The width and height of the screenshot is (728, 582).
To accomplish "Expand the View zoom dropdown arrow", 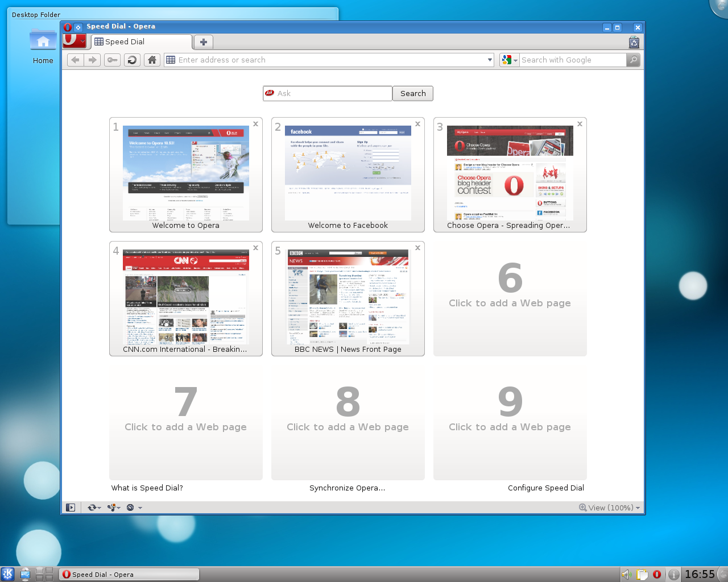I will click(638, 508).
